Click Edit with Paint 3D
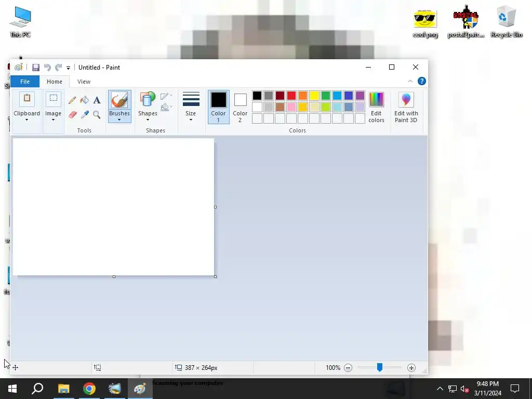 tap(406, 108)
